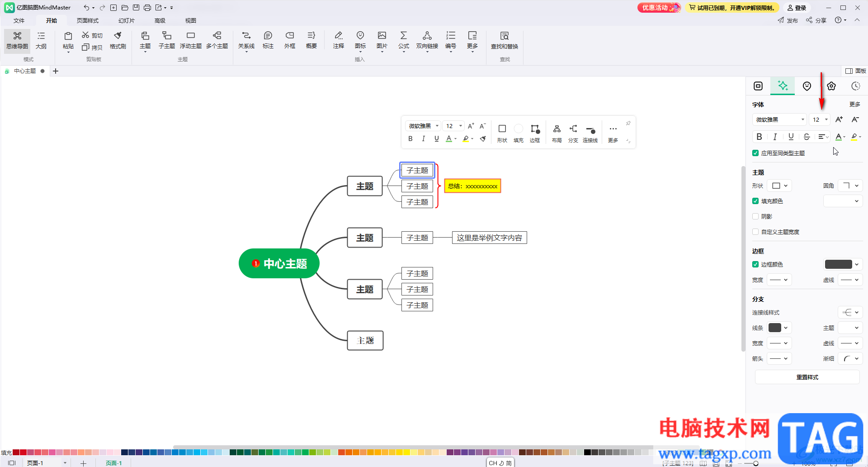This screenshot has height=467, width=868.
Task: Open the AI style tab in side panel
Action: pos(783,86)
